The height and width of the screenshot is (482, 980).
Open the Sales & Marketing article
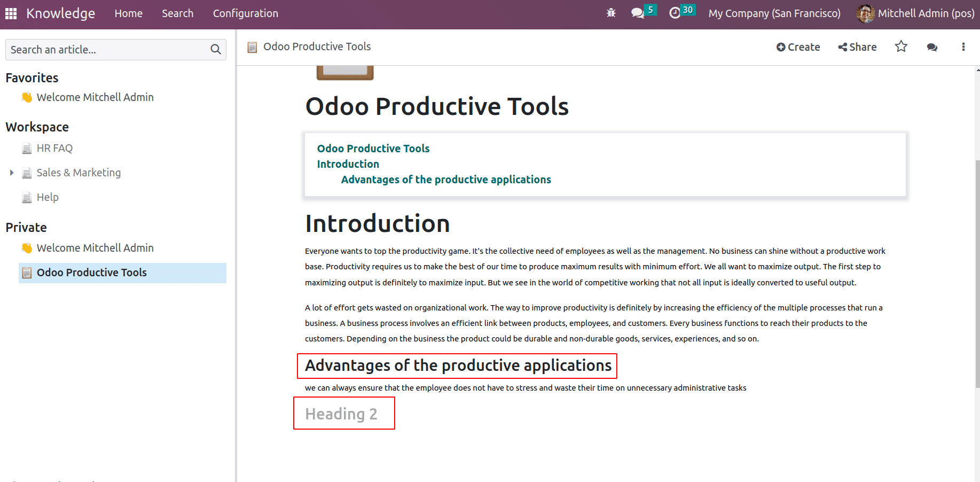[x=79, y=173]
